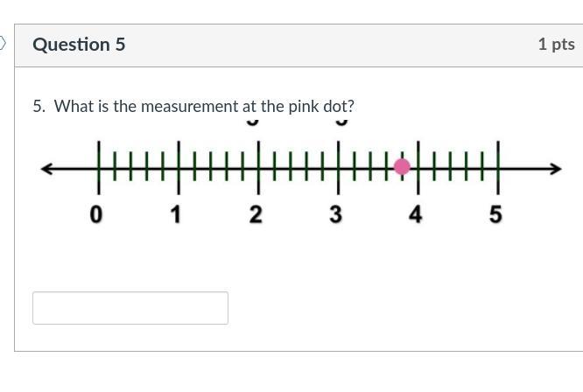This screenshot has width=583, height=392.
Task: Click the number 4 label under the line
Action: (416, 214)
